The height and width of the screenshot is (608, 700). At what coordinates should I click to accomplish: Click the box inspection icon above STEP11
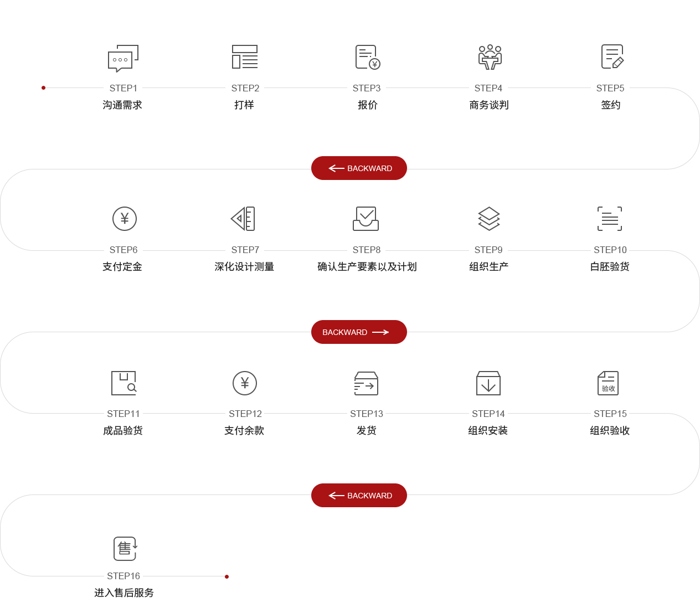[123, 383]
